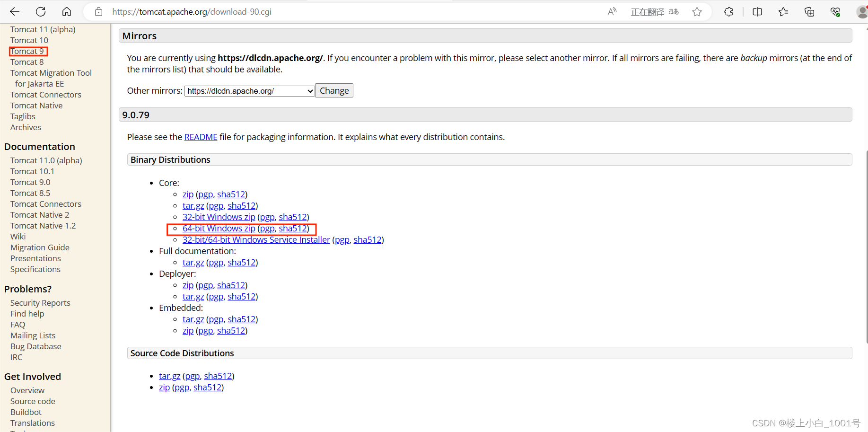Toggle the split screen icon
The height and width of the screenshot is (432, 868).
tap(757, 12)
